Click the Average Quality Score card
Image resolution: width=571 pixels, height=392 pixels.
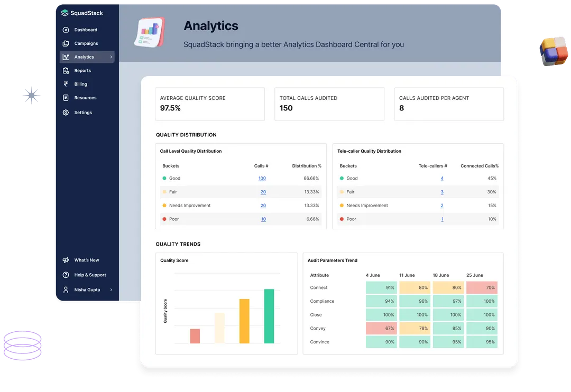pyautogui.click(x=210, y=104)
